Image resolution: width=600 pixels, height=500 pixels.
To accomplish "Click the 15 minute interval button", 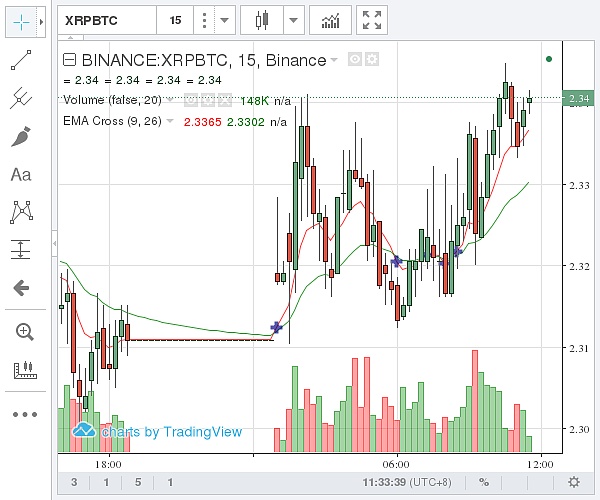I will 175,20.
